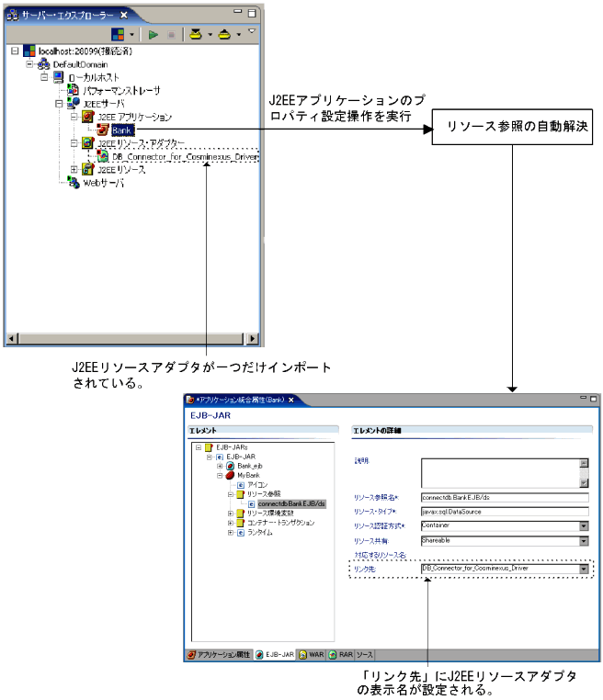Screen dimensions: 603x700
Task: Click right arrow of Server Explorer scrollbar
Action: pyautogui.click(x=253, y=338)
